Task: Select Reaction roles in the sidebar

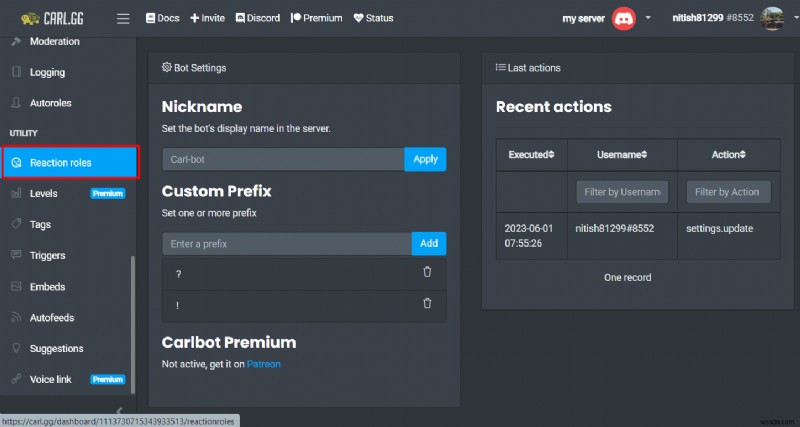Action: tap(70, 163)
